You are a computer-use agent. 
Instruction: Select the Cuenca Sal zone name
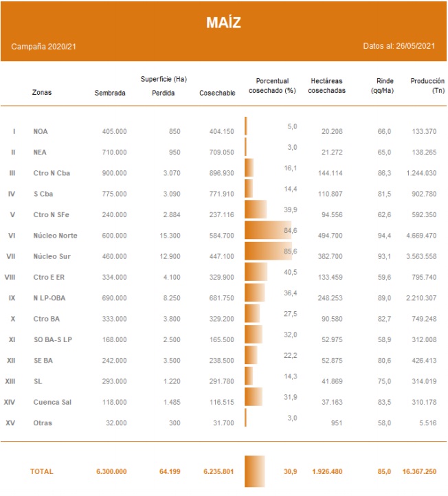pyautogui.click(x=52, y=403)
